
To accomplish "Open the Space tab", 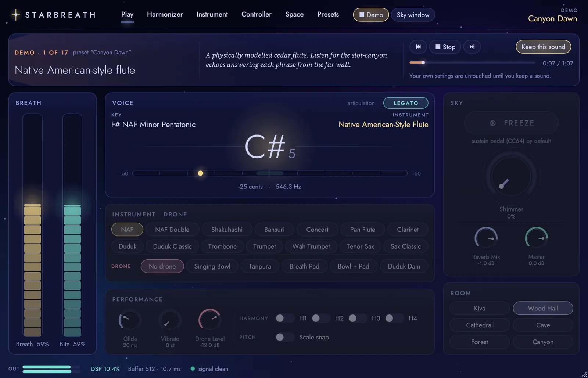I will click(294, 14).
